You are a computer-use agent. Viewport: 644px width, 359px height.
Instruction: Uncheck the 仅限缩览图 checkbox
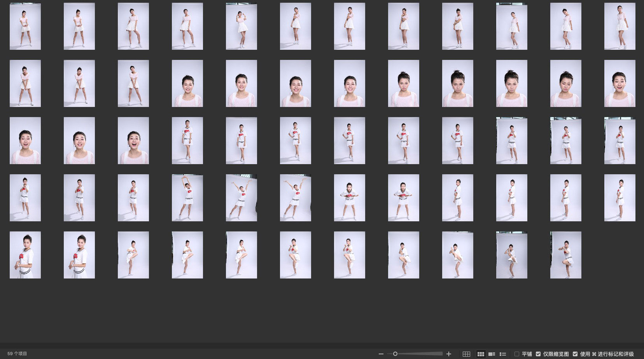pyautogui.click(x=538, y=354)
